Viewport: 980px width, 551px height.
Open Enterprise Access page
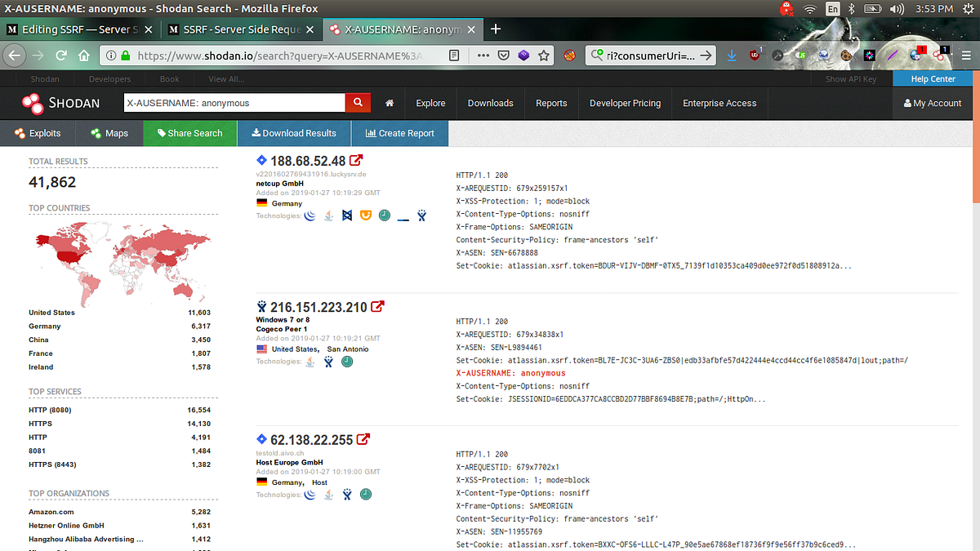719,103
